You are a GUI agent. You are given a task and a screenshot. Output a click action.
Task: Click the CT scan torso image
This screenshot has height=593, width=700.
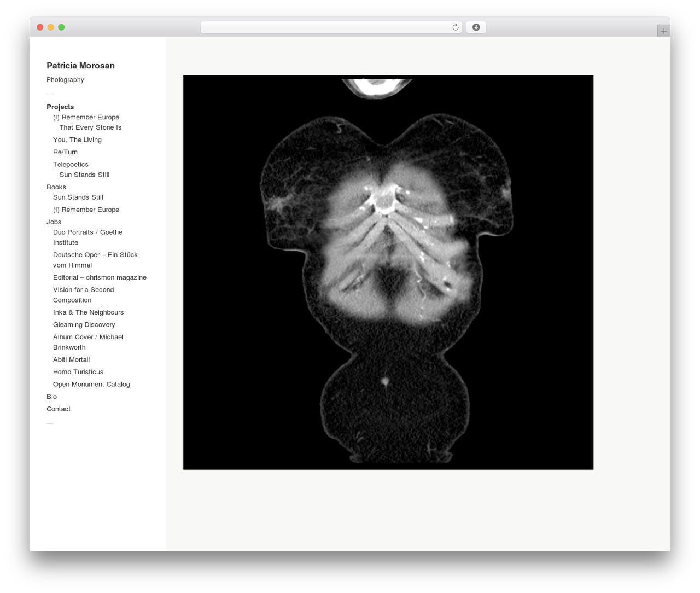coord(388,272)
